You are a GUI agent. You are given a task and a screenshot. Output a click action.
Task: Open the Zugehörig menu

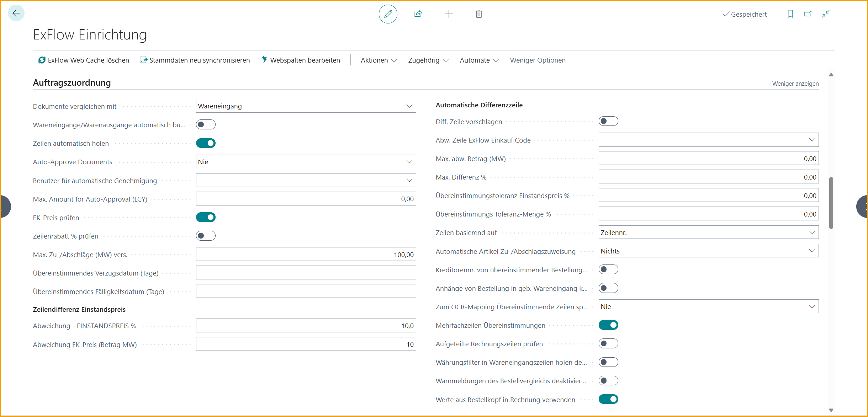(x=428, y=60)
